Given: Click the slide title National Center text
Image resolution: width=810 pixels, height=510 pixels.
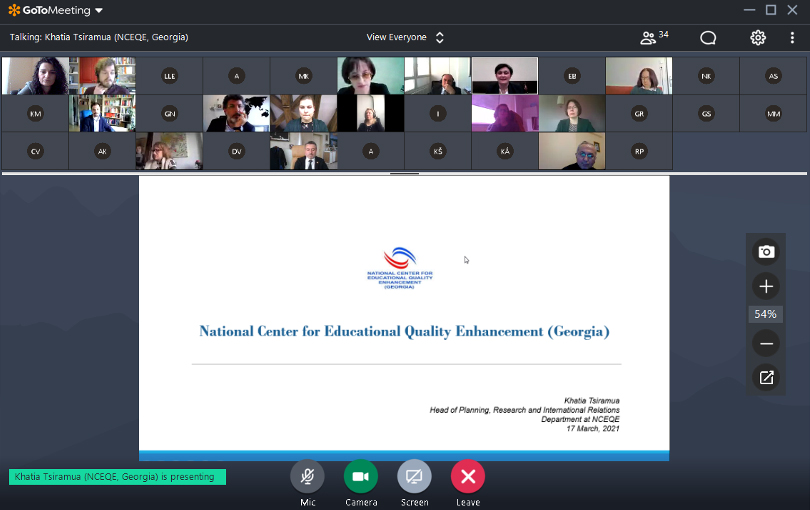Looking at the screenshot, I should tap(404, 332).
